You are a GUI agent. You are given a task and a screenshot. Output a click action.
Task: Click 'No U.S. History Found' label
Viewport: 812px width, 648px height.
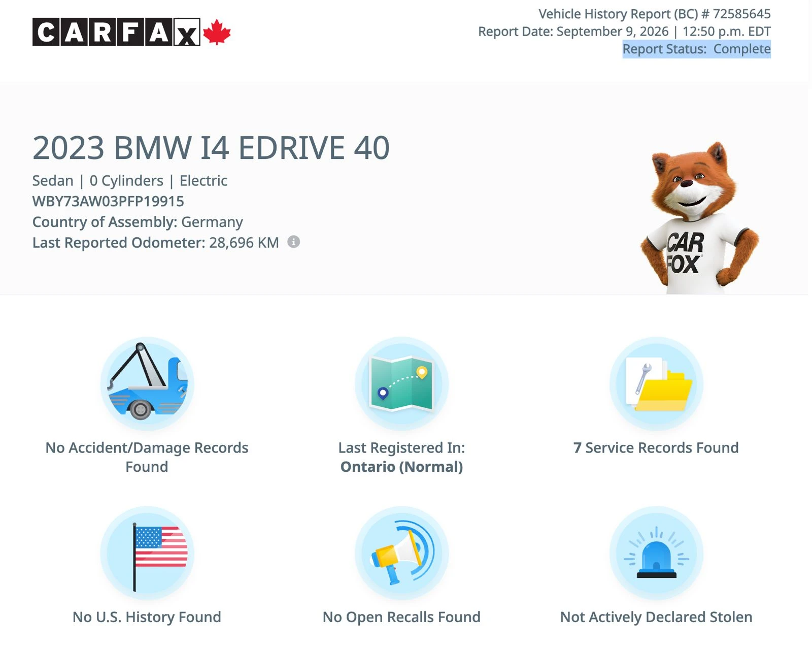pyautogui.click(x=147, y=617)
